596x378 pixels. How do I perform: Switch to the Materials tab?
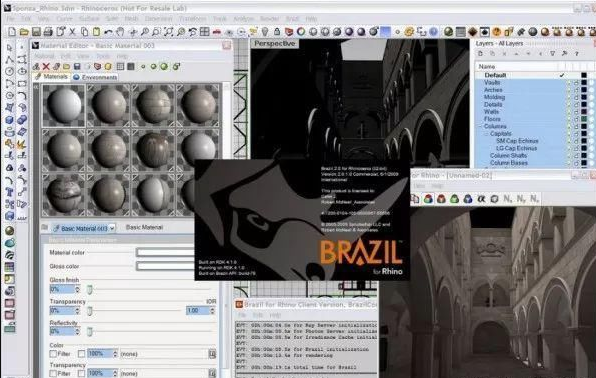(51, 77)
